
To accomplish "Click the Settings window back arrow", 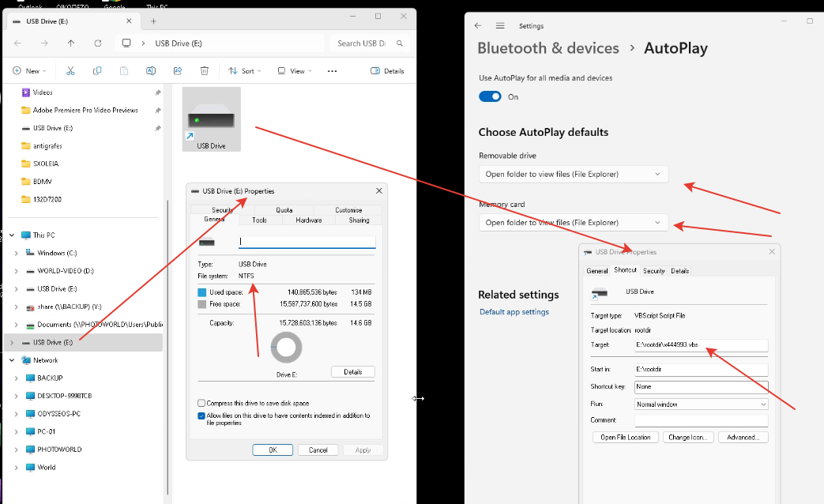I will click(x=478, y=25).
